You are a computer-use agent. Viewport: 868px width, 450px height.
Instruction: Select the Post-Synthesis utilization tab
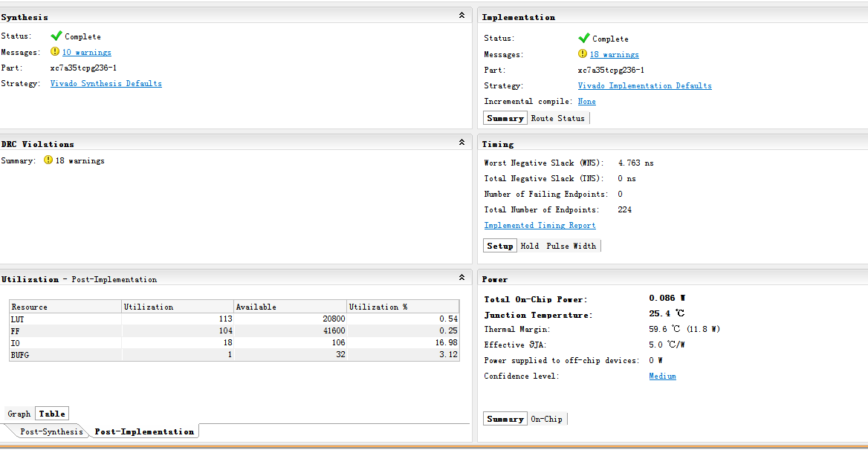tap(51, 431)
